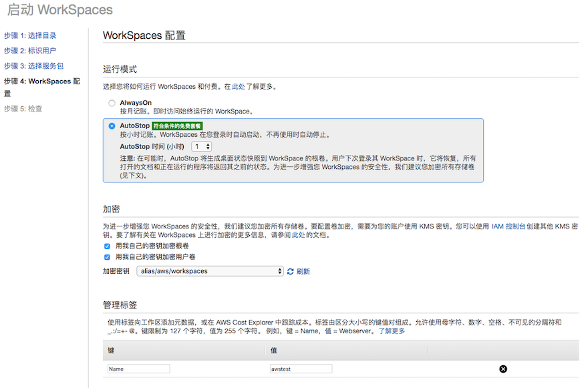
Task: Open the AutoStop 时间 hours dropdown
Action: pos(202,146)
